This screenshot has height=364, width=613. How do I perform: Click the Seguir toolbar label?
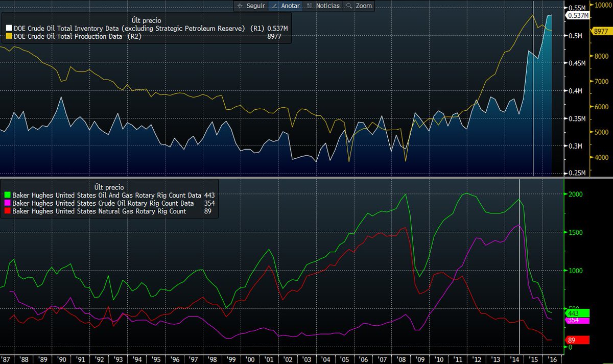[x=255, y=6]
